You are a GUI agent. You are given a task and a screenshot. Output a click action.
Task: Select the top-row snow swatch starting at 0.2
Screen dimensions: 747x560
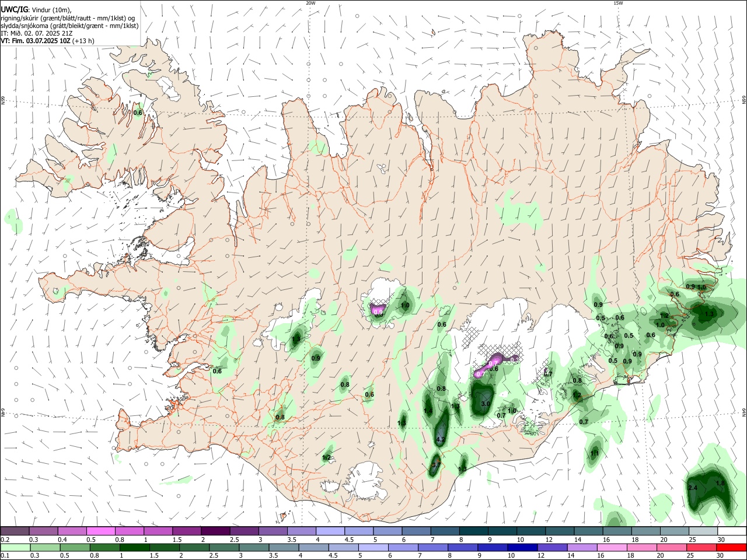pos(15,531)
